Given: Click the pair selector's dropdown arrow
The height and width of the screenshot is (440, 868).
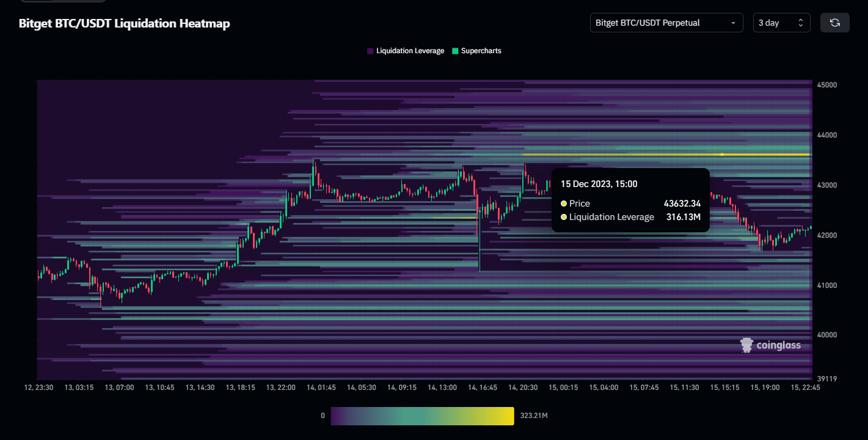Looking at the screenshot, I should coord(733,23).
